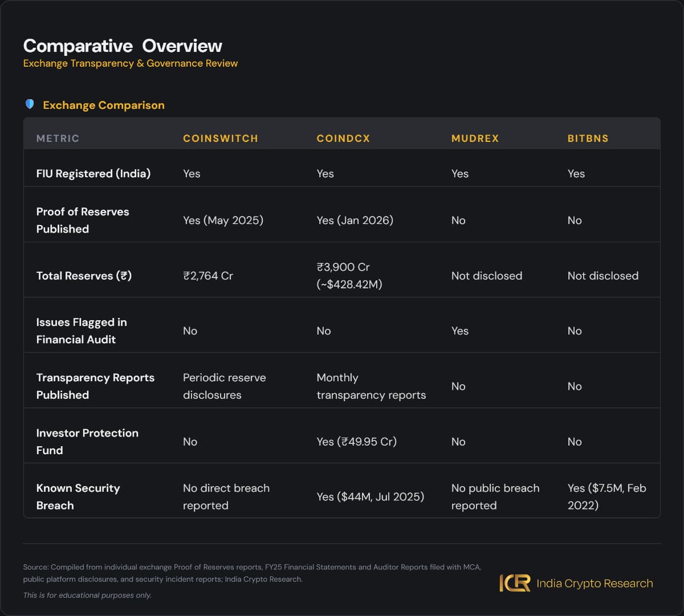
Task: Click the Comparative Overview title
Action: (x=123, y=46)
